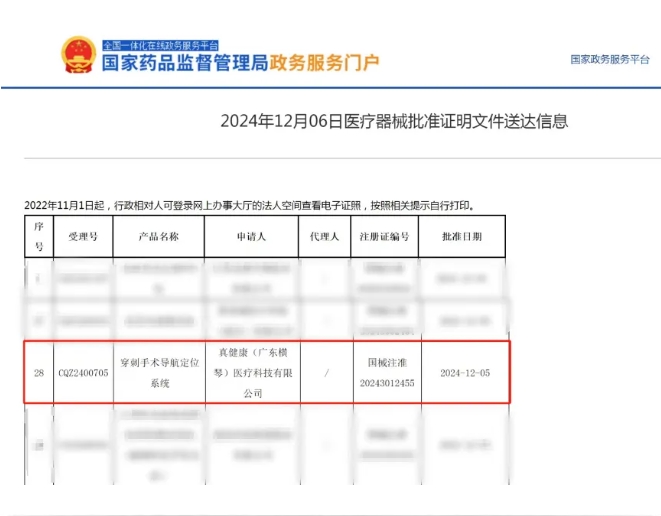The image size is (661, 516).
Task: Click the 受理号 column header
Action: pos(83,236)
